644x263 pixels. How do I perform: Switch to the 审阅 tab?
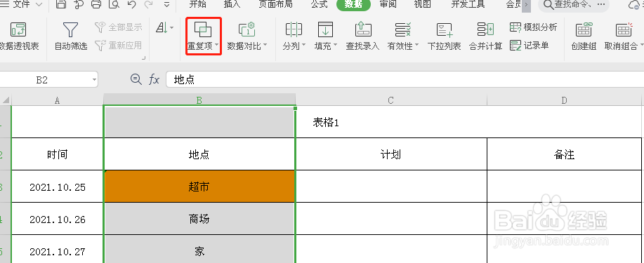[x=388, y=4]
